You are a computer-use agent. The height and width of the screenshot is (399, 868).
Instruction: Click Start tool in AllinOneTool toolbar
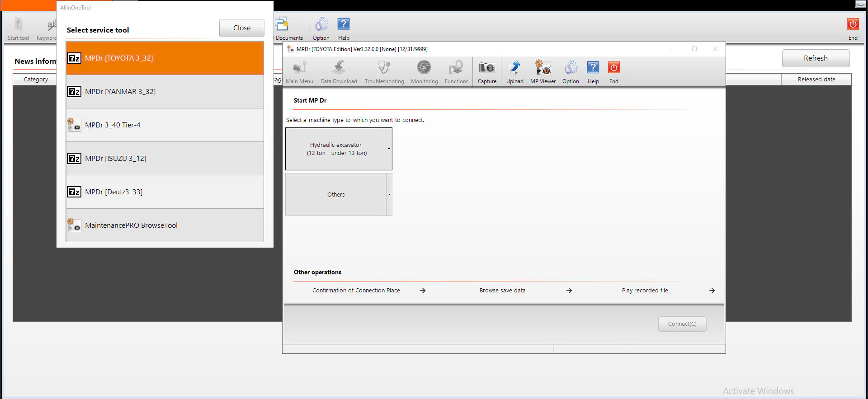pos(19,28)
